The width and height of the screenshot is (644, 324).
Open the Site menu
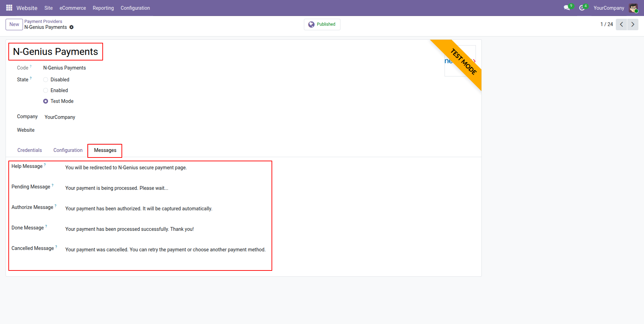click(48, 8)
